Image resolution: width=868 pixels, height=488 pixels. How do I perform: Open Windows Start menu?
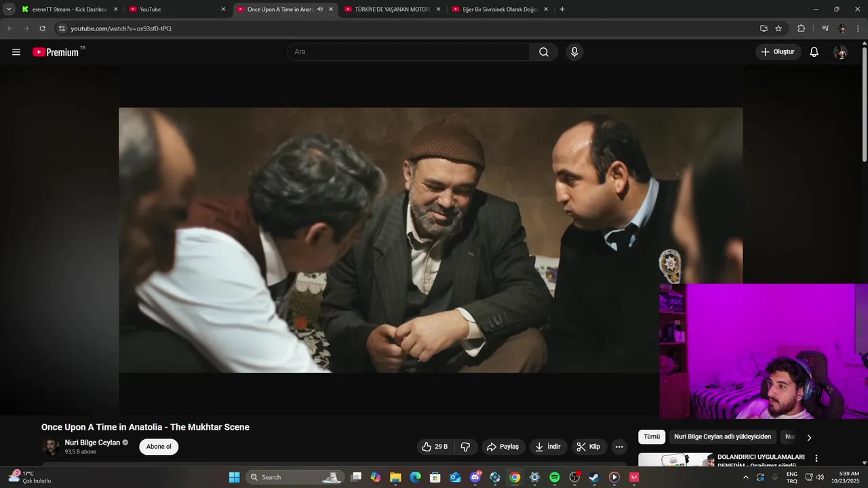[x=234, y=477]
